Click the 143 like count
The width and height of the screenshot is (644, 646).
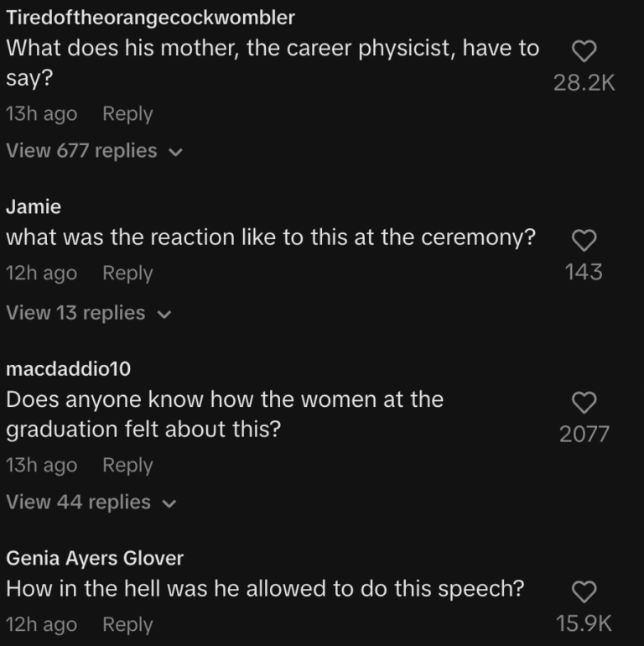[x=584, y=272]
